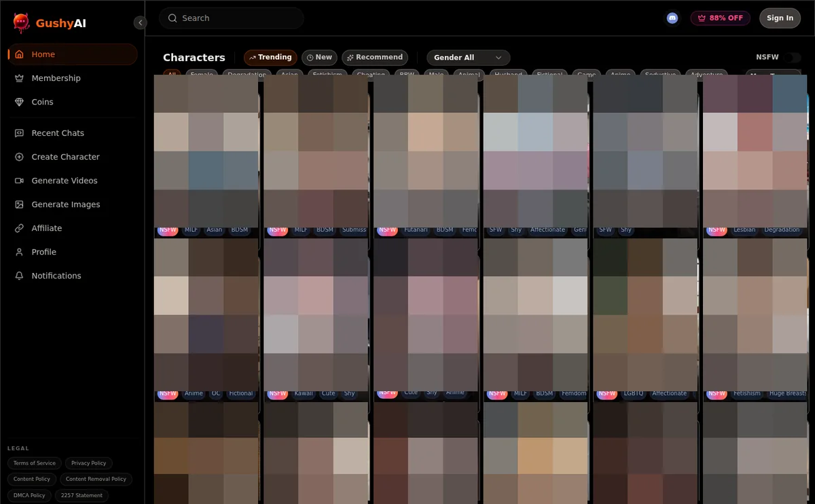Image resolution: width=815 pixels, height=504 pixels.
Task: Click the GushyAI logo
Action: tap(50, 23)
